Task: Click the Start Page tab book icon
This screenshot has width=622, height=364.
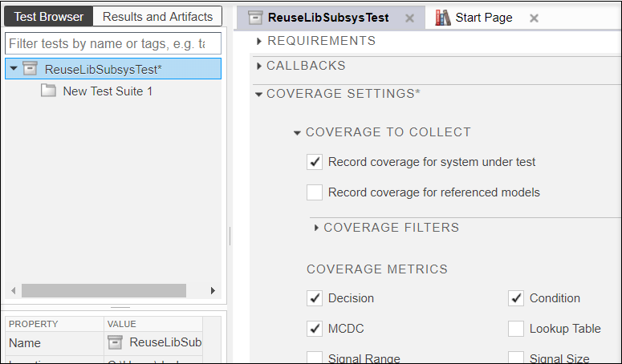Action: click(x=443, y=18)
